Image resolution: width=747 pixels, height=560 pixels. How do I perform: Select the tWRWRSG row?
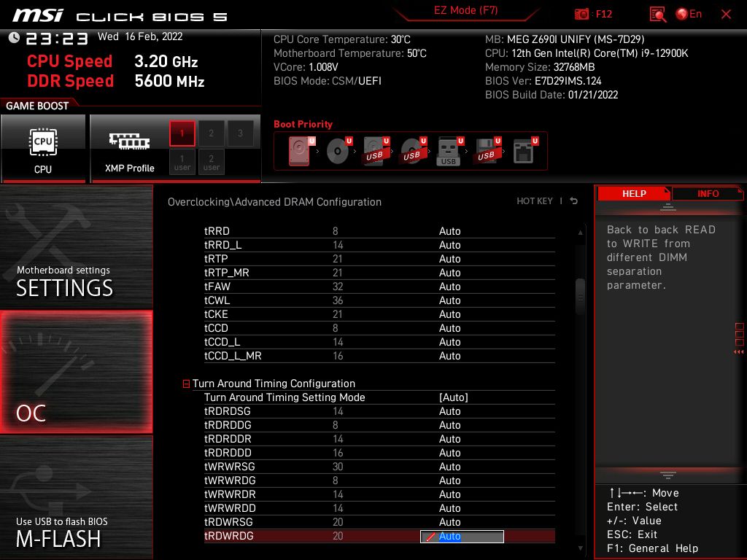379,467
